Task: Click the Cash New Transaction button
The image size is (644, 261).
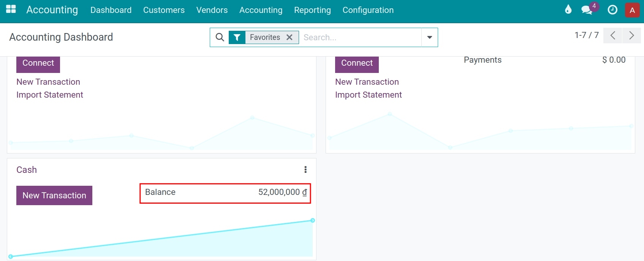Action: [54, 195]
